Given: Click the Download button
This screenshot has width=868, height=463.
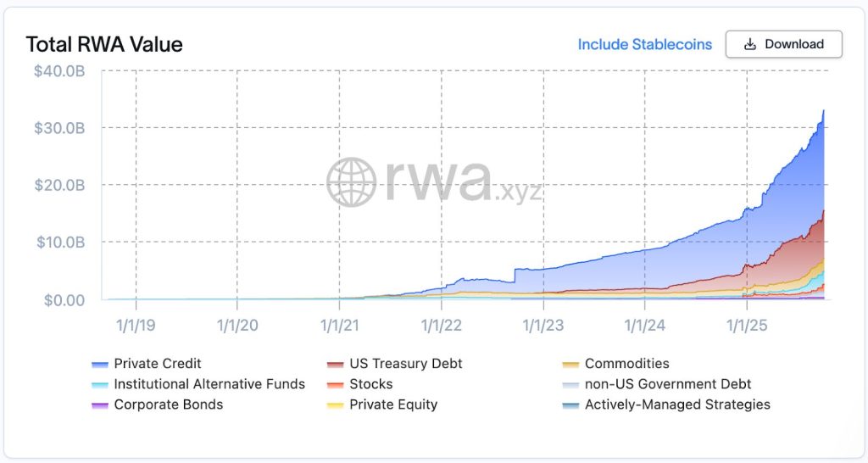Looking at the screenshot, I should (784, 44).
